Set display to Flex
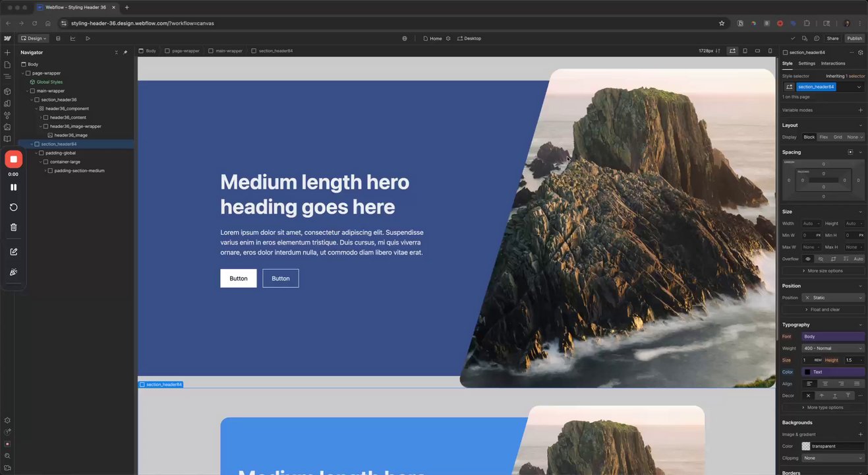 coord(824,137)
